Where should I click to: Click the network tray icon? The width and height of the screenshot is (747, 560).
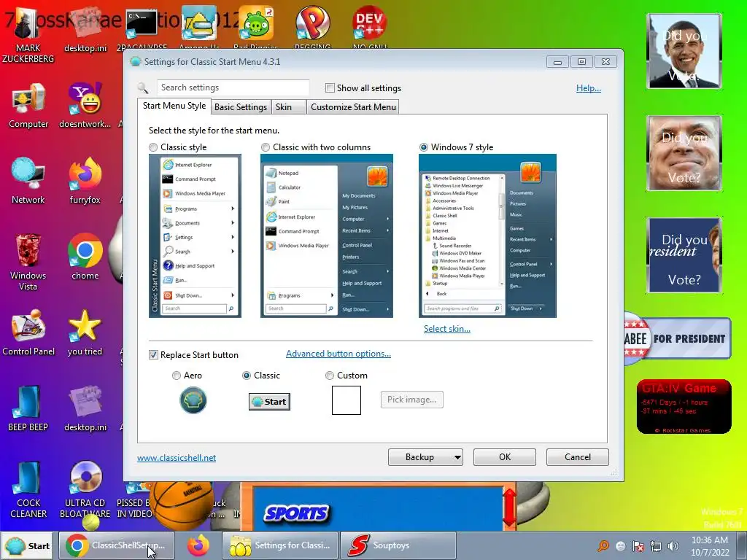tap(656, 545)
